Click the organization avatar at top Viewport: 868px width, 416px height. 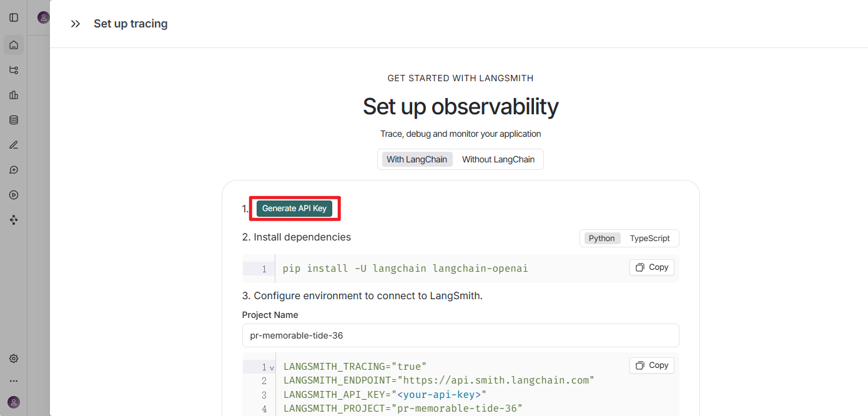43,17
